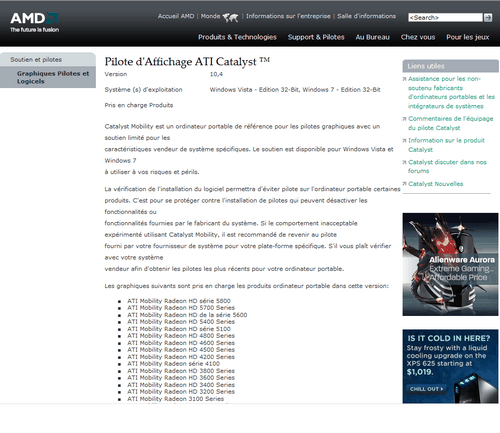Screen dimensions: 500x433
Task: Open the Salle d'informations link
Action: point(366,16)
